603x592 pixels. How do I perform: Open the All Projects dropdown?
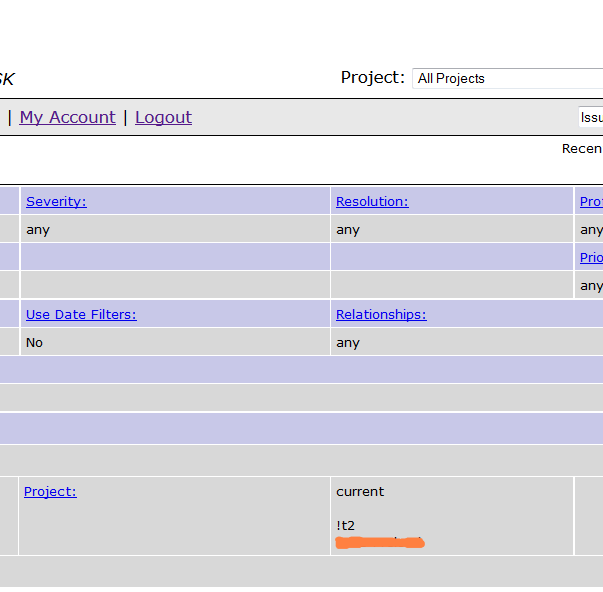coord(507,78)
